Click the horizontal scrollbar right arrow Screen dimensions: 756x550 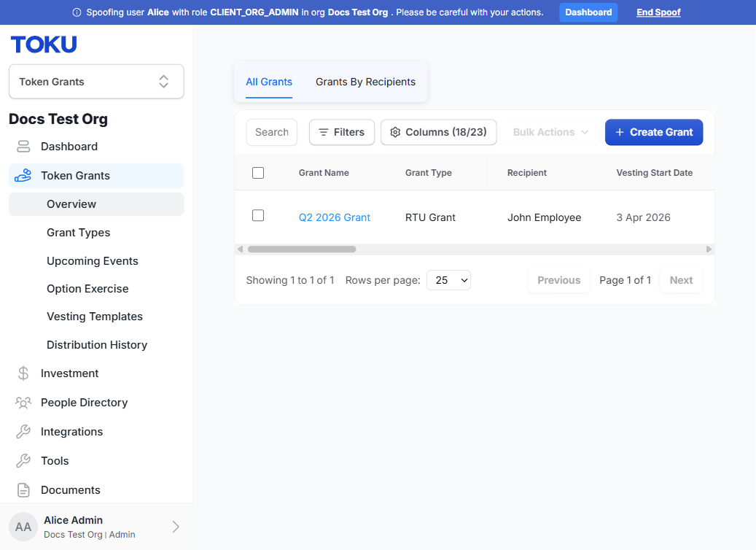click(709, 249)
